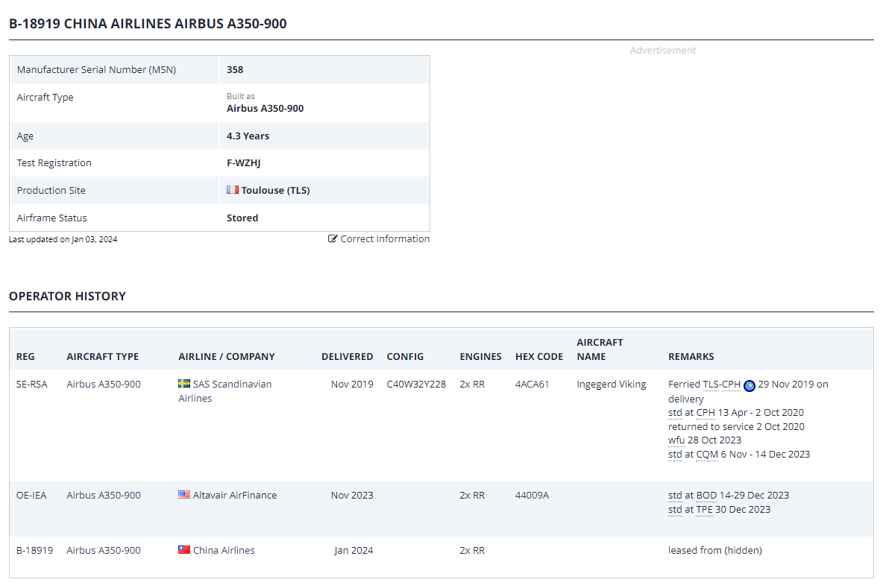
Task: Open the Correct Information link
Action: click(x=385, y=239)
